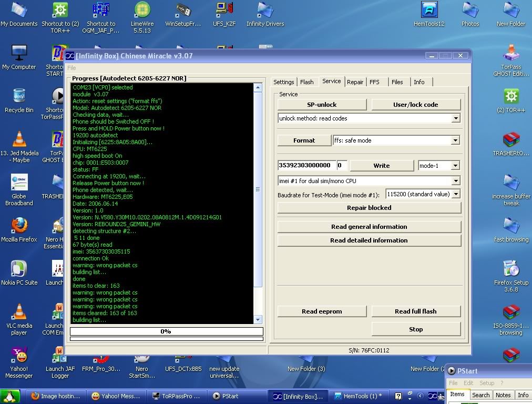
Task: Click Read general information button
Action: (x=369, y=227)
